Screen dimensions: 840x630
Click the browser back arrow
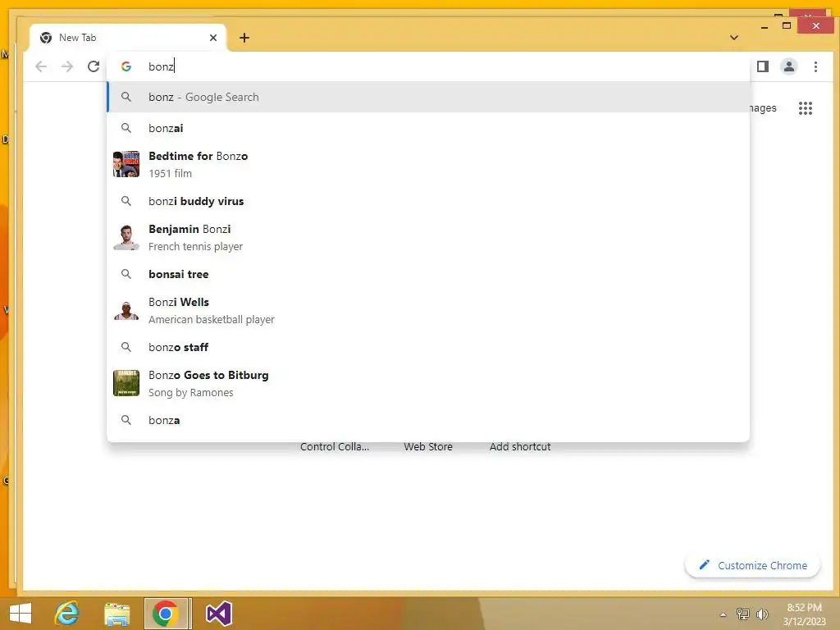point(41,66)
